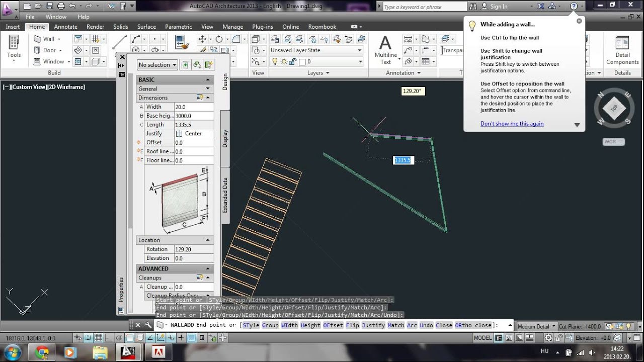Toggle PICKADD icon in Properties palette
644x362 pixels.
click(185, 64)
